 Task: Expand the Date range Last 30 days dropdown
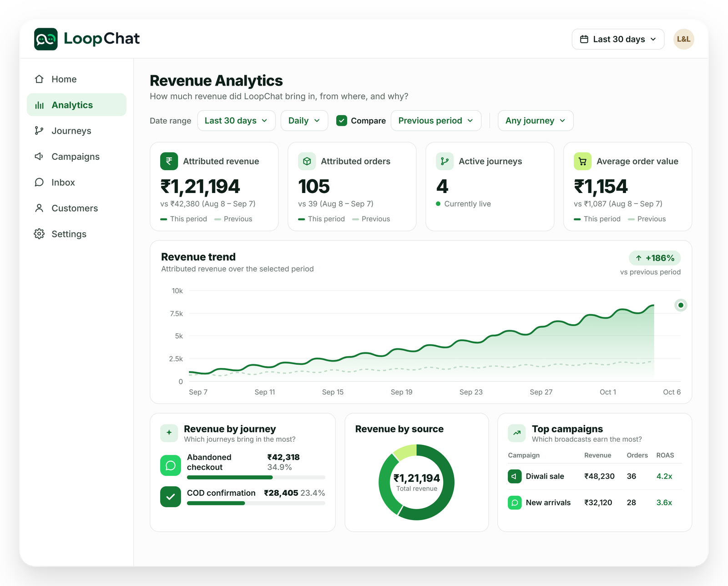click(236, 121)
